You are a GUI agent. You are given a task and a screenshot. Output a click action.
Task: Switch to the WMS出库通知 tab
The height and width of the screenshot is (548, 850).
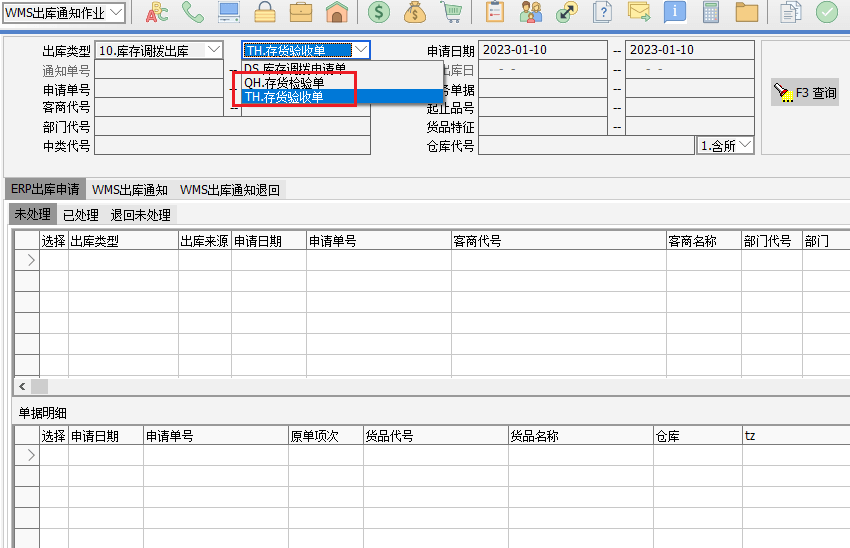click(129, 189)
